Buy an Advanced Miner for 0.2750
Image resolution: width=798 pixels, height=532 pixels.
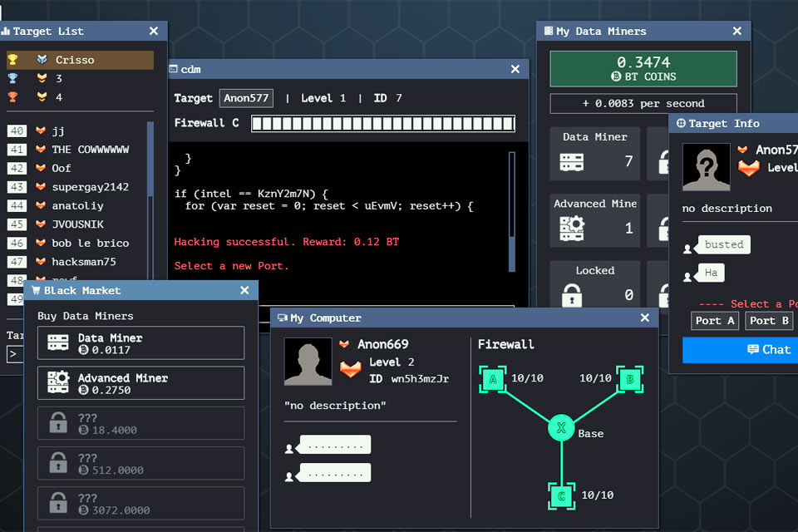click(x=140, y=383)
